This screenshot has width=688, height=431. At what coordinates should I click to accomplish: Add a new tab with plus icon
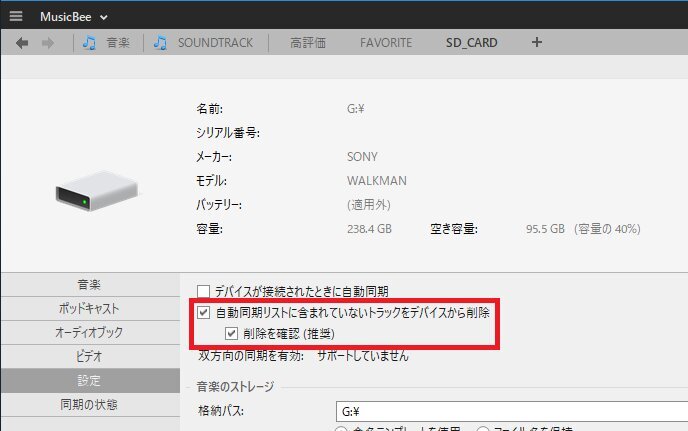pyautogui.click(x=537, y=43)
